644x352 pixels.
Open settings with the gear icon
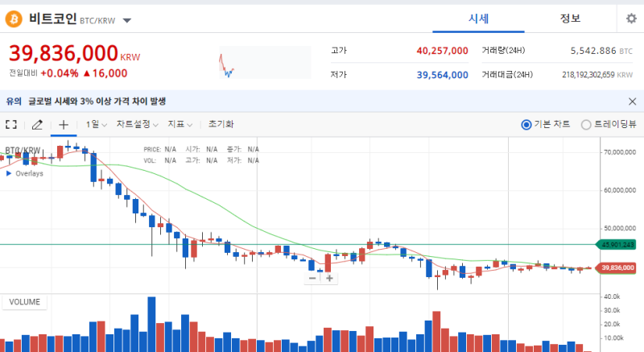coord(631,19)
